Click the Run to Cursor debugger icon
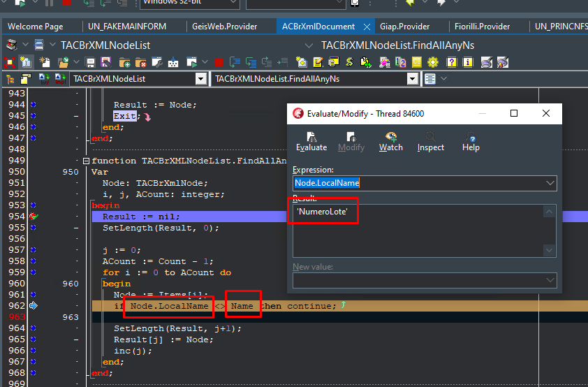Screen dimensions: 588x387 click(283, 62)
